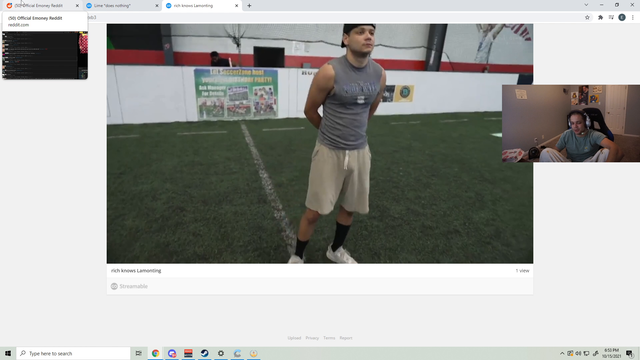Open the Privacy link in the footer

tap(312, 338)
